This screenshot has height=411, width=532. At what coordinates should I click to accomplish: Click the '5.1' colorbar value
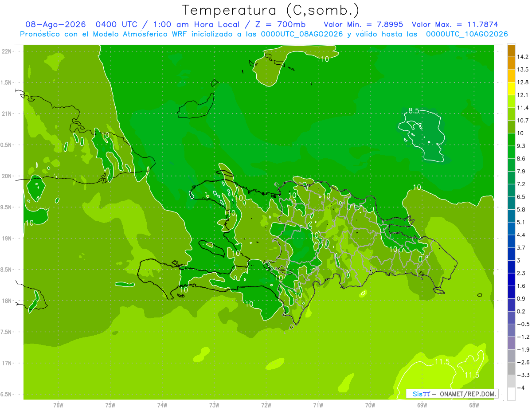pos(521,222)
